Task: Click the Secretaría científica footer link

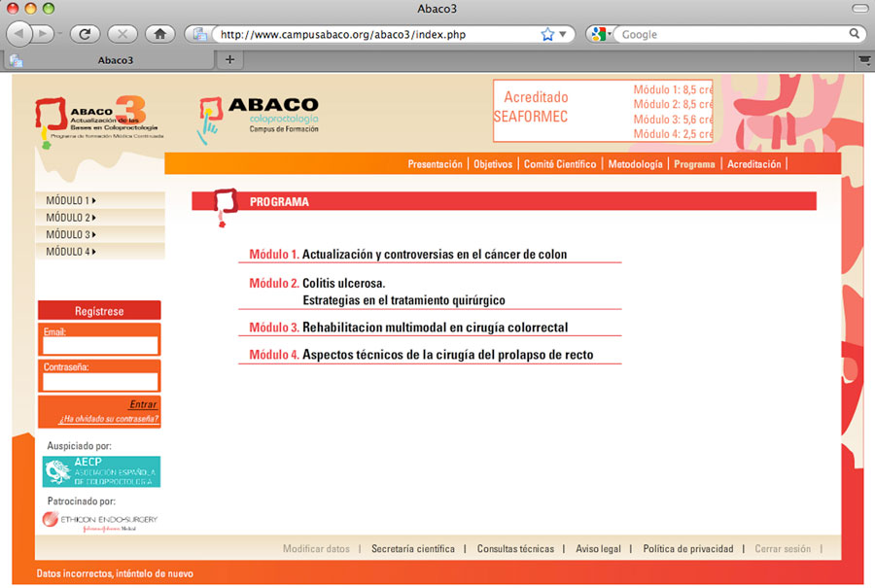Action: click(413, 548)
